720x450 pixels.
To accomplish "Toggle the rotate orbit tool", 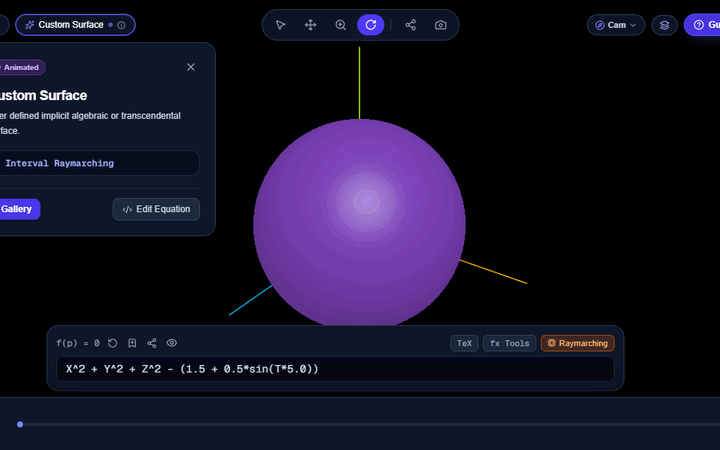I will pos(371,25).
